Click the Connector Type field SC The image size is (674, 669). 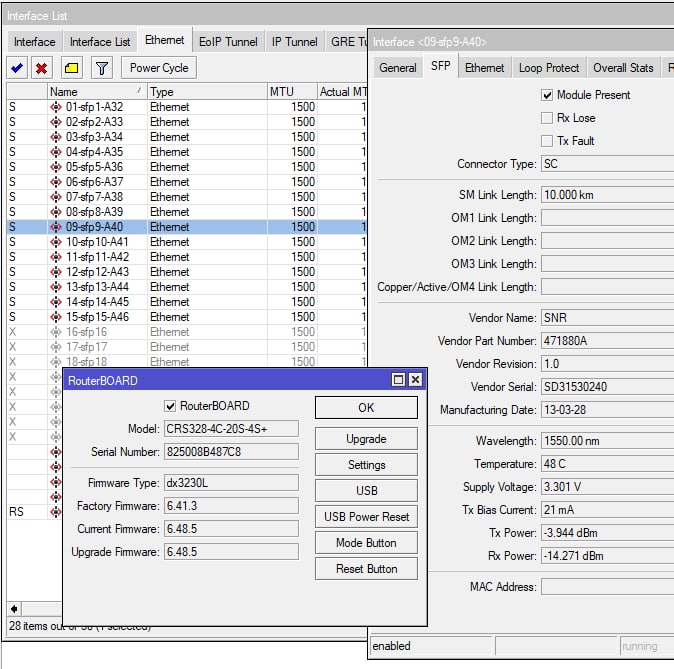tap(607, 164)
